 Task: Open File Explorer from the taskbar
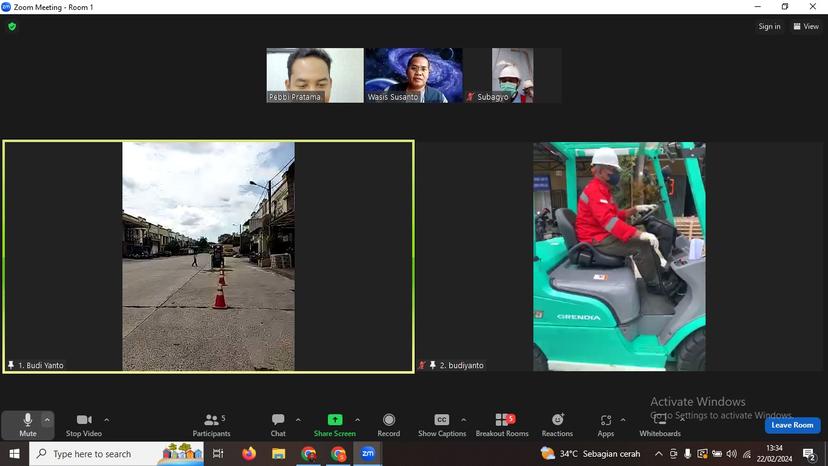(x=278, y=453)
